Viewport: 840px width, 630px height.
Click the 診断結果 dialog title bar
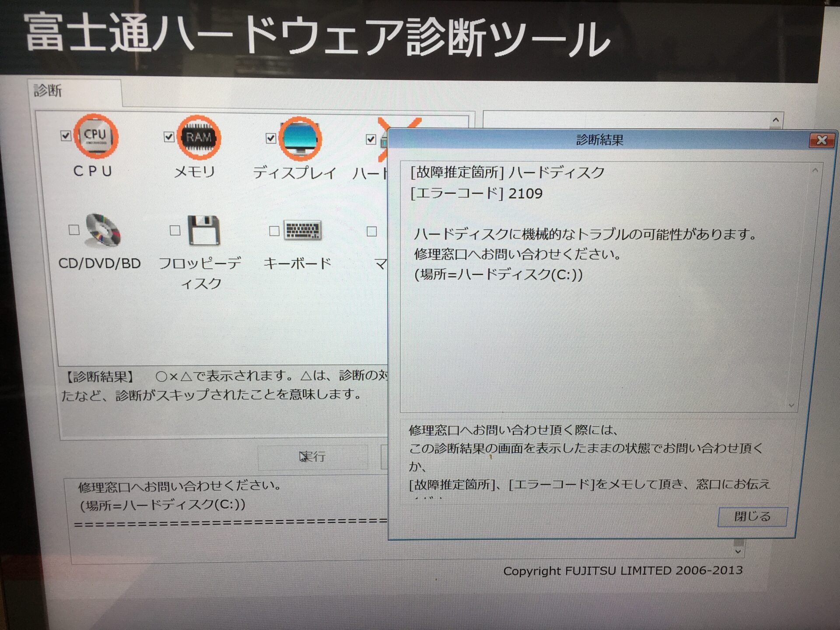(599, 140)
